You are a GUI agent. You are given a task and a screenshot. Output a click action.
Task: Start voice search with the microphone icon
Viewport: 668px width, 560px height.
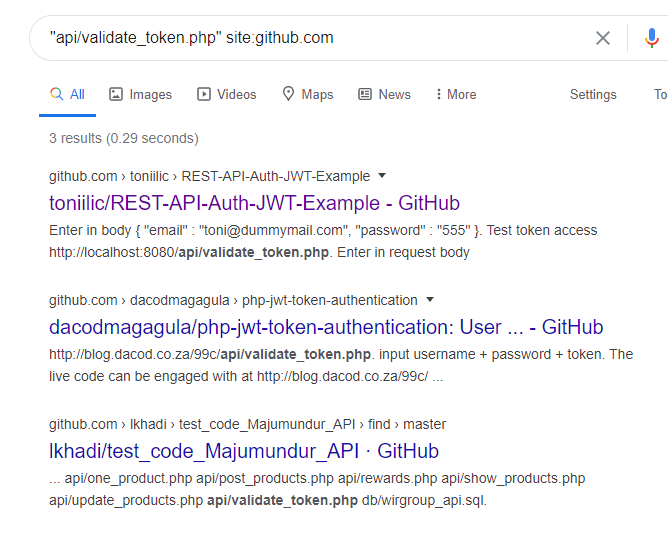coord(651,38)
